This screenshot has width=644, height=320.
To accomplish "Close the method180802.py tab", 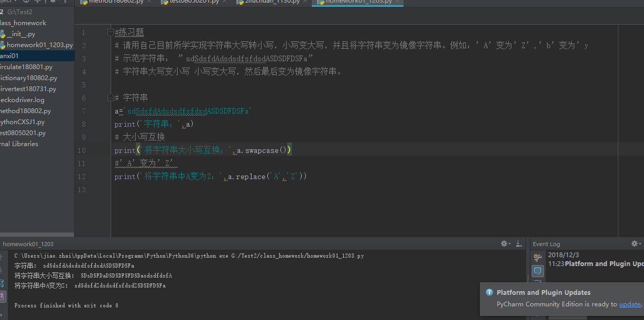I will [149, 2].
